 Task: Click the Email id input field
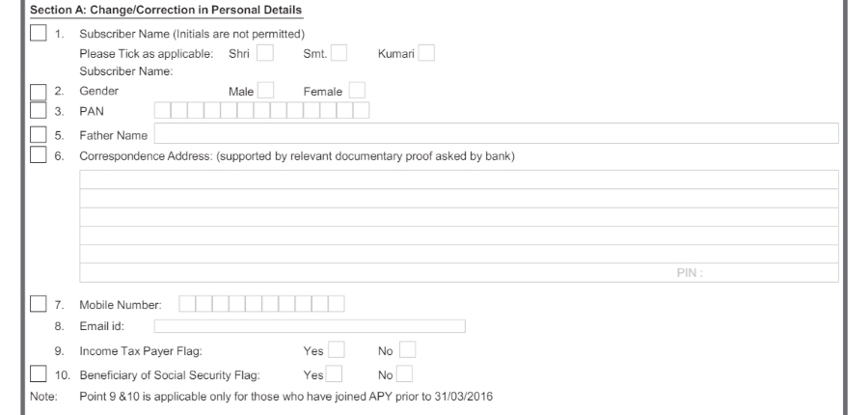click(x=310, y=326)
